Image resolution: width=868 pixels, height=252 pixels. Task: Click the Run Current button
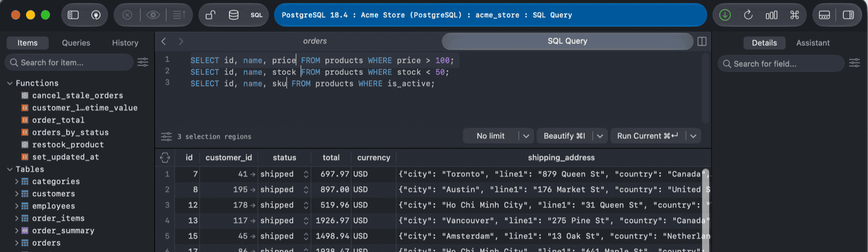648,136
